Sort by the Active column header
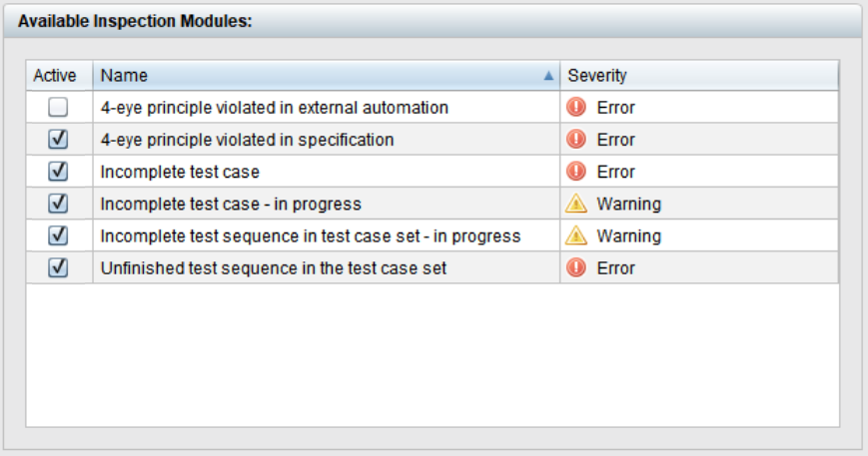 click(59, 75)
